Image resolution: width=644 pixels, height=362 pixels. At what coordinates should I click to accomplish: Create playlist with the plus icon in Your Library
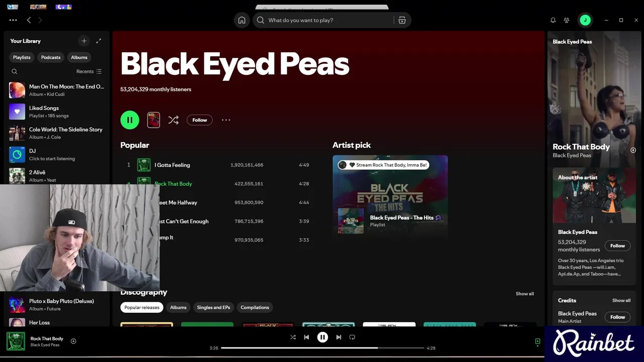[x=84, y=41]
